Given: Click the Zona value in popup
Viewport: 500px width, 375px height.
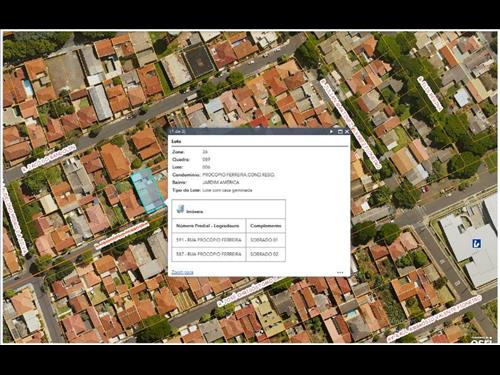Looking at the screenshot, I should [205, 152].
